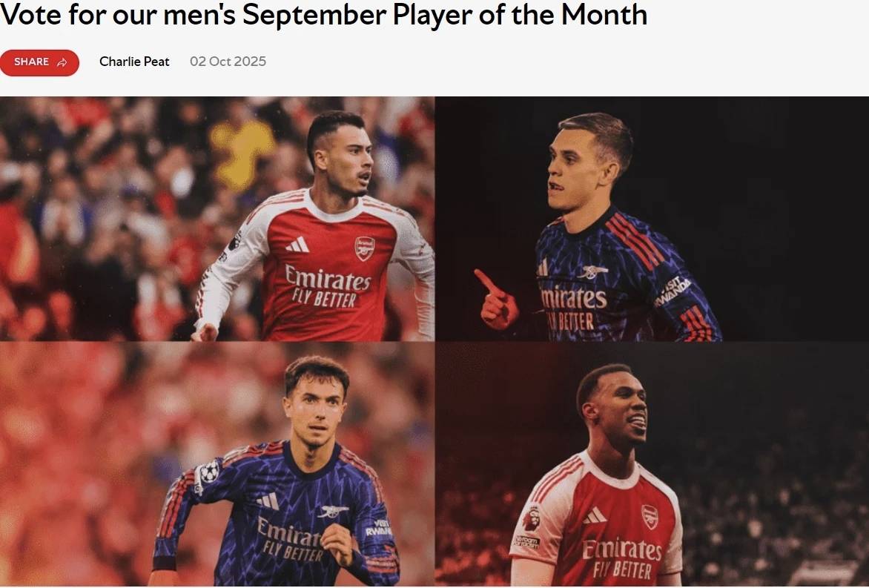This screenshot has width=869, height=588.
Task: Click Adidas logo on top-left red shirt
Action: tap(298, 244)
